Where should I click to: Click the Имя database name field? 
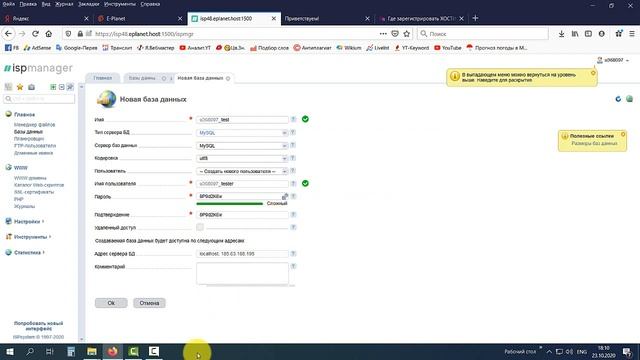[242, 120]
